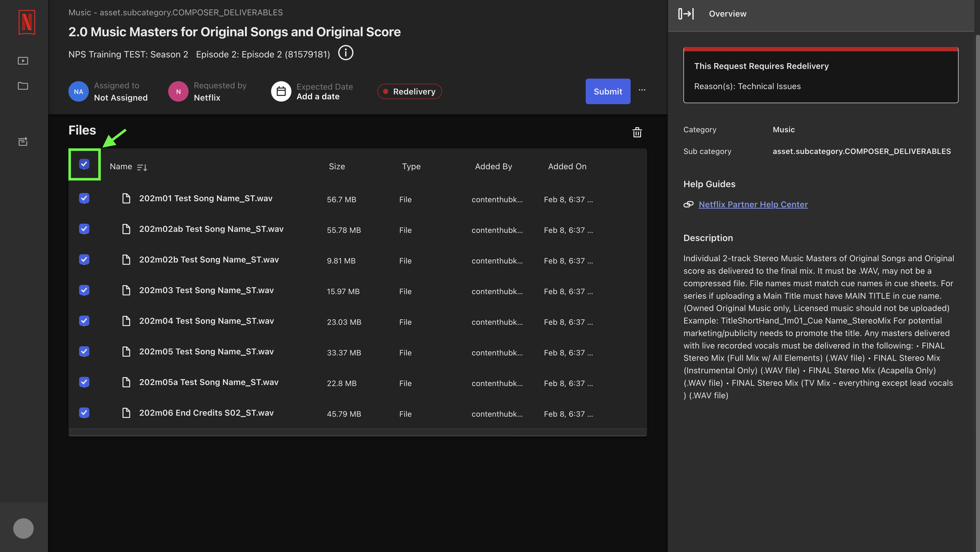Click file icon for 202m01 Test Song Name_ST.wav
Screen dimensions: 980x552
coord(126,198)
